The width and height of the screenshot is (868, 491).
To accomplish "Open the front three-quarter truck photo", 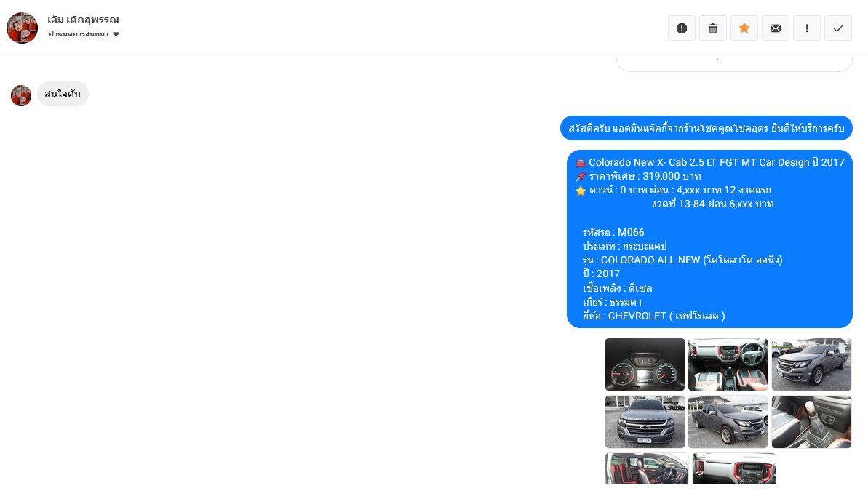I will 728,422.
